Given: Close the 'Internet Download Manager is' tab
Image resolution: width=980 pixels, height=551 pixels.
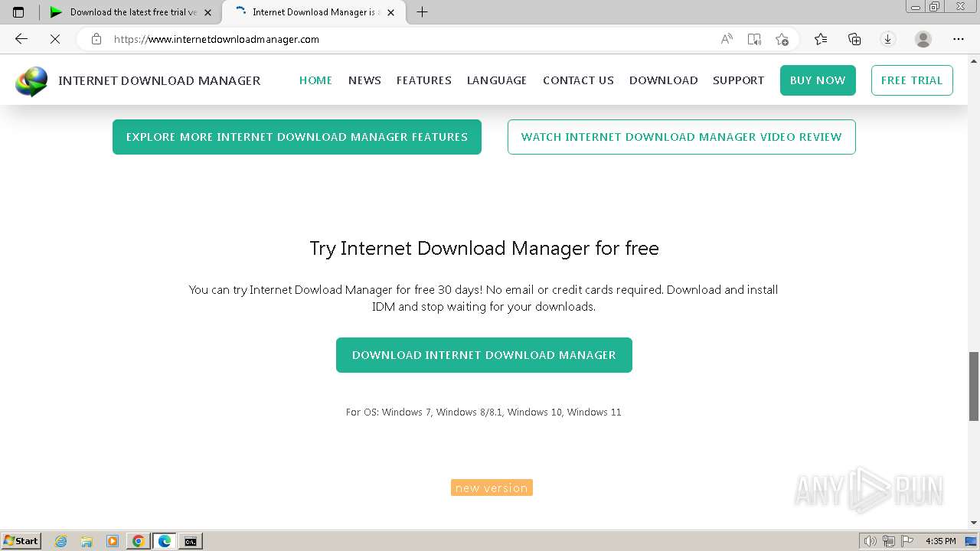Looking at the screenshot, I should coord(391,12).
